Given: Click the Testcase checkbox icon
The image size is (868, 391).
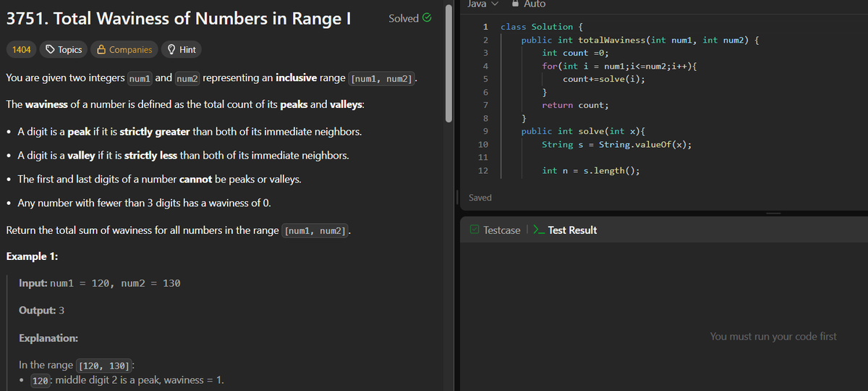Looking at the screenshot, I should pyautogui.click(x=474, y=230).
